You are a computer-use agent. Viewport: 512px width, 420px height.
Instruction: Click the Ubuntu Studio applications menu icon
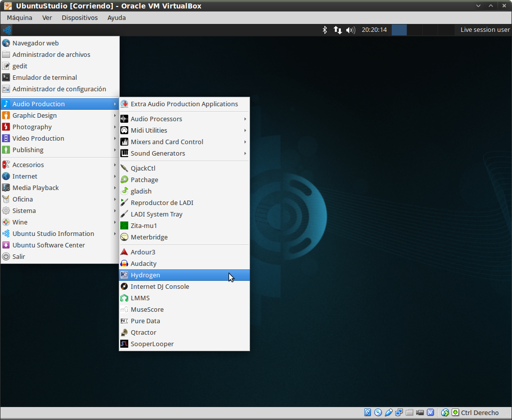pos(7,30)
